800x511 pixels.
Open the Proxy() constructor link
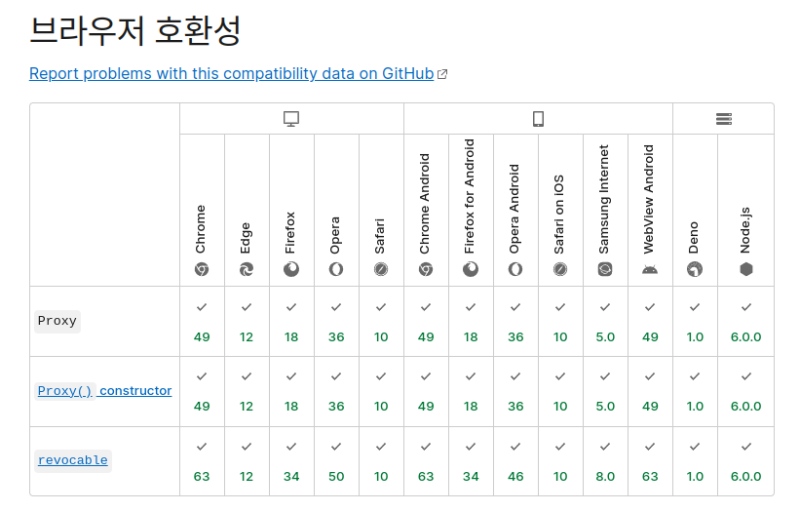(104, 391)
